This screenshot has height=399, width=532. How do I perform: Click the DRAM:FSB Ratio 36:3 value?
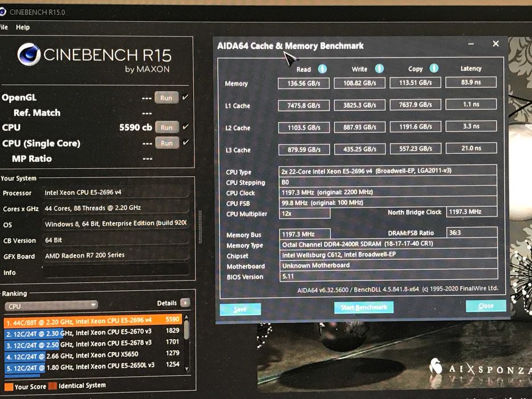click(x=472, y=233)
